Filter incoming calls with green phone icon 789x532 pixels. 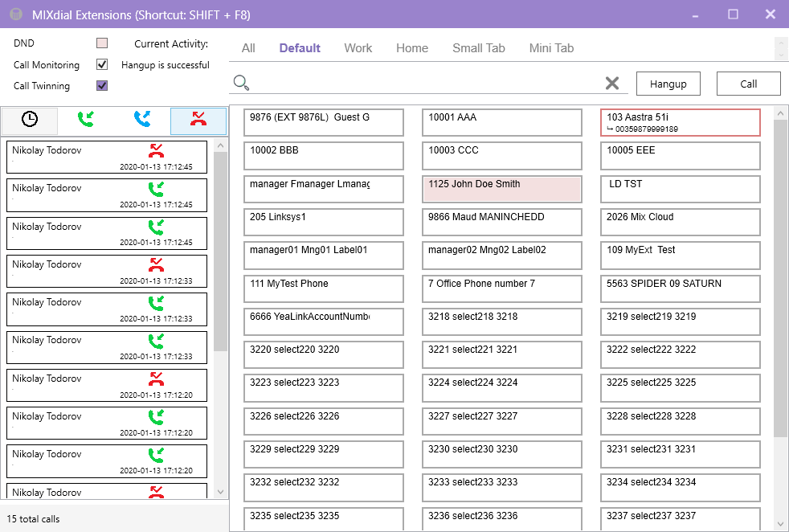86,121
